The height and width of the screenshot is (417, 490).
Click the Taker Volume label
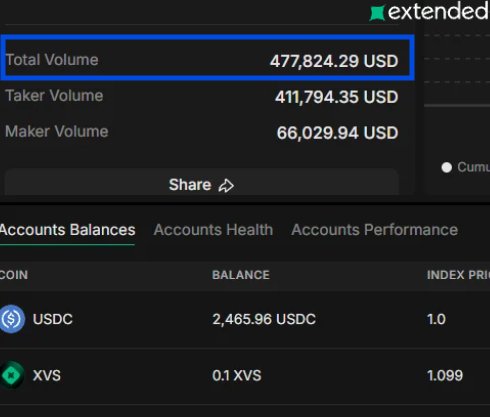pyautogui.click(x=54, y=96)
